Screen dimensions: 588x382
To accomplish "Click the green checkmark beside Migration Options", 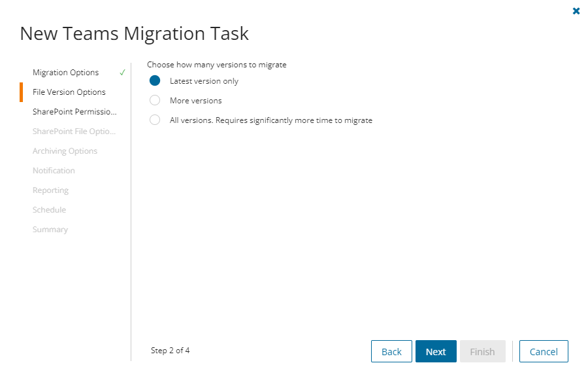I will point(122,73).
